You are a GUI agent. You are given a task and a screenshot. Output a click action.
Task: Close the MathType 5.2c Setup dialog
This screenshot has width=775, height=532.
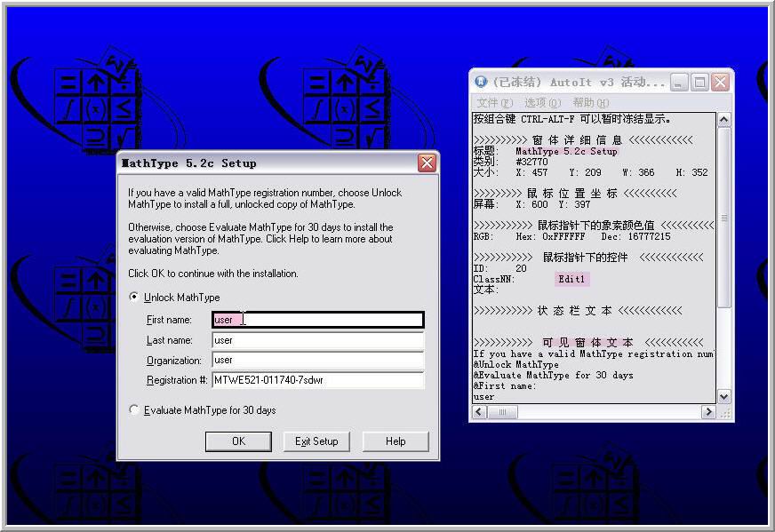pos(427,163)
